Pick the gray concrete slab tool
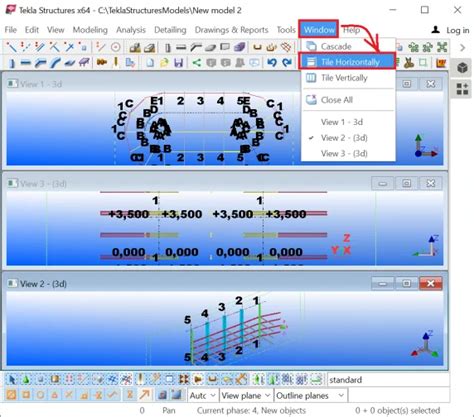Image resolution: width=474 pixels, height=417 pixels. point(210,47)
